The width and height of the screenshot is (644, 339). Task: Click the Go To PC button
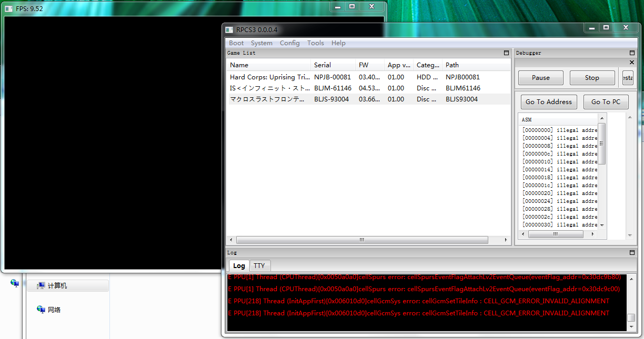[x=606, y=102]
